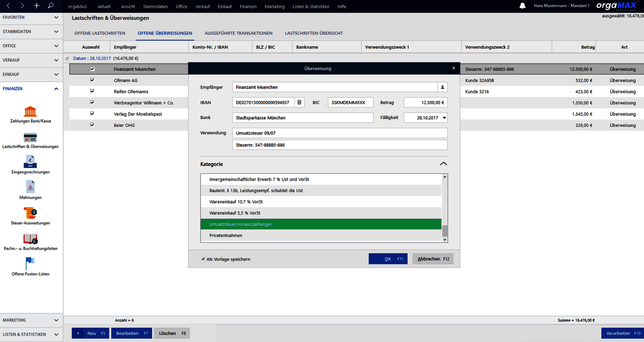Image resolution: width=644 pixels, height=342 pixels.
Task: Click Verwendung field 'Umsatzsteuer 09/07'
Action: point(340,133)
